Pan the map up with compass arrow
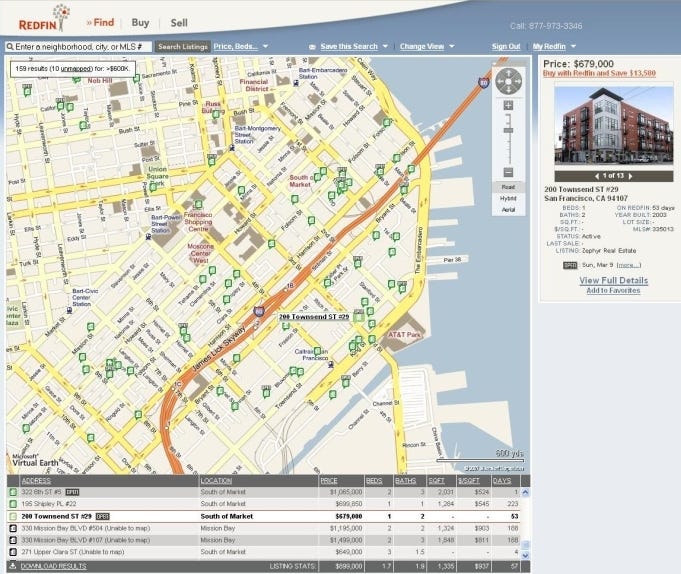 (x=509, y=73)
